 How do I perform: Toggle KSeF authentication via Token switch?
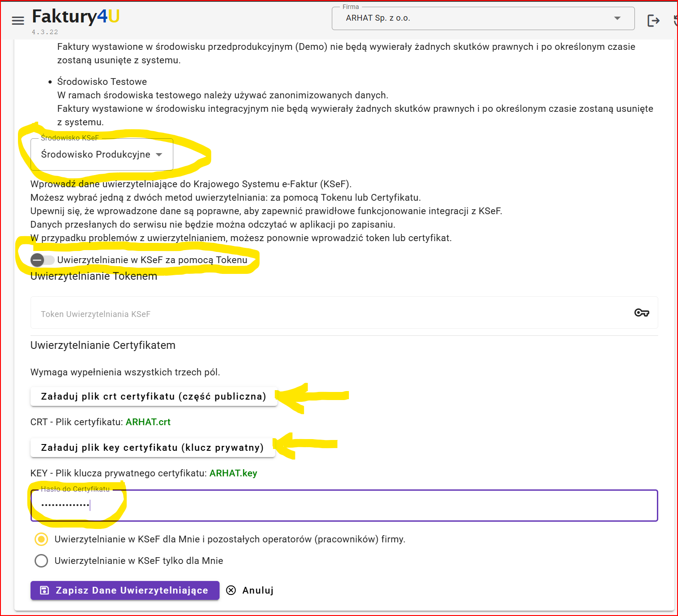(42, 260)
